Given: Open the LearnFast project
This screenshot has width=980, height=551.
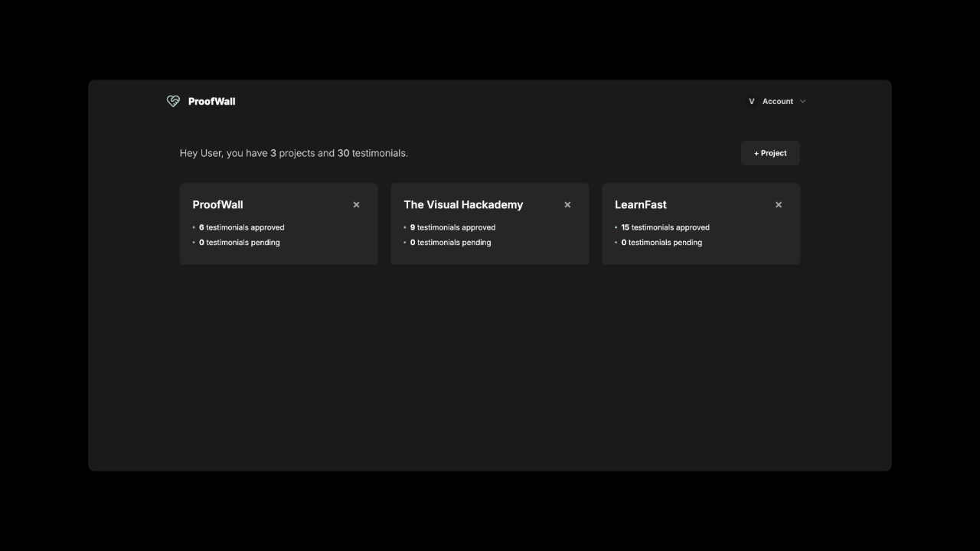Looking at the screenshot, I should [640, 204].
